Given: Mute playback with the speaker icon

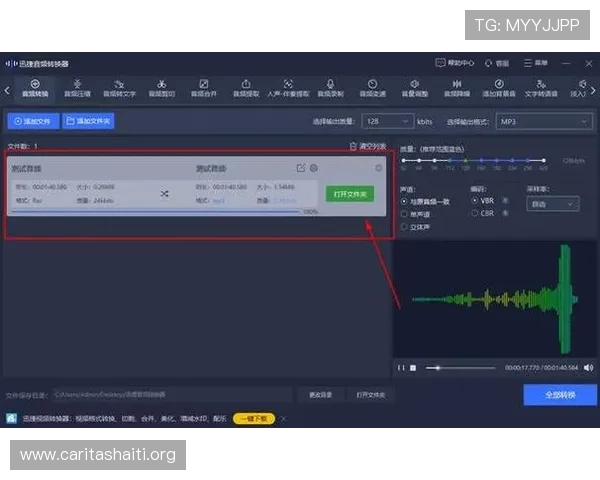Looking at the screenshot, I should 587,367.
